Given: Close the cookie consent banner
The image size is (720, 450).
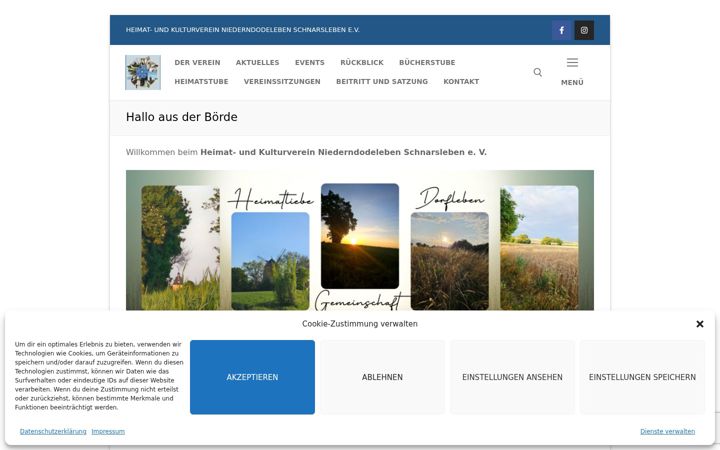Looking at the screenshot, I should pos(700,324).
